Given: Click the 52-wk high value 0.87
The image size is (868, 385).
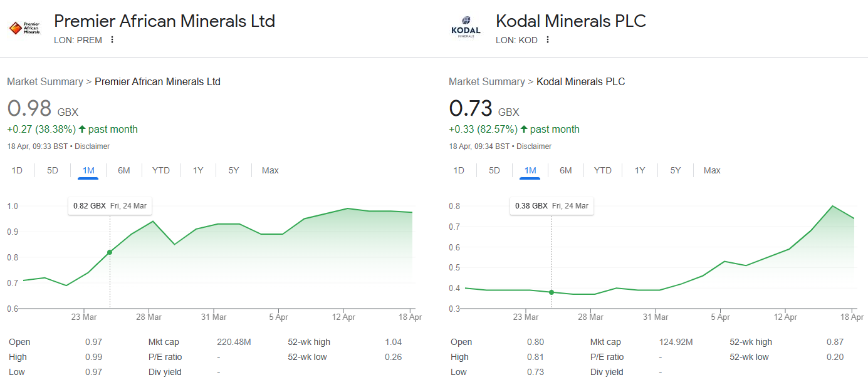Looking at the screenshot, I should point(835,342).
